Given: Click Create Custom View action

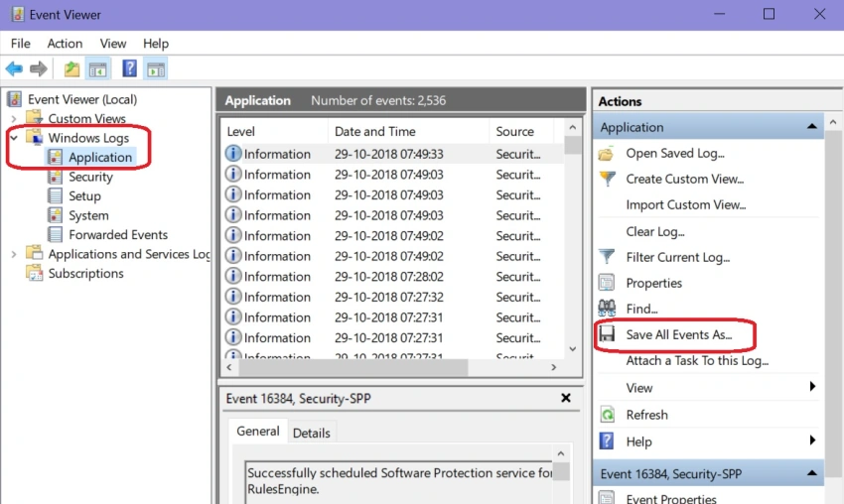Looking at the screenshot, I should pyautogui.click(x=685, y=180).
